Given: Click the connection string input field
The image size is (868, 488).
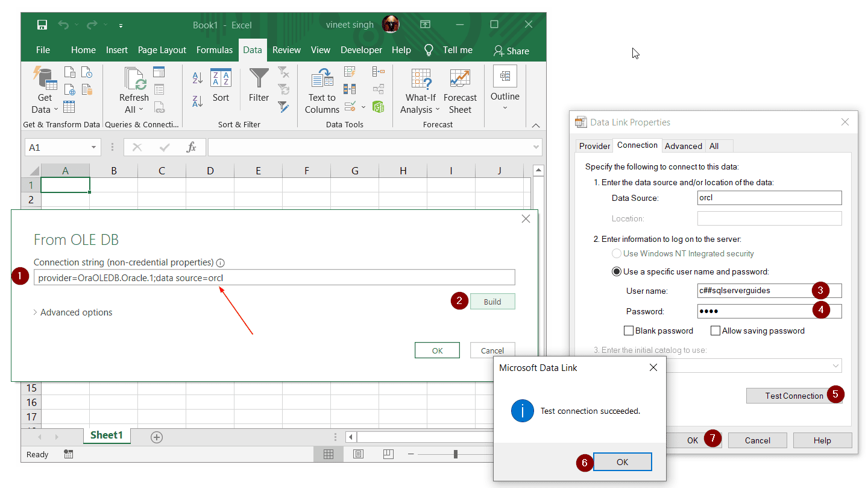Looking at the screenshot, I should [274, 277].
